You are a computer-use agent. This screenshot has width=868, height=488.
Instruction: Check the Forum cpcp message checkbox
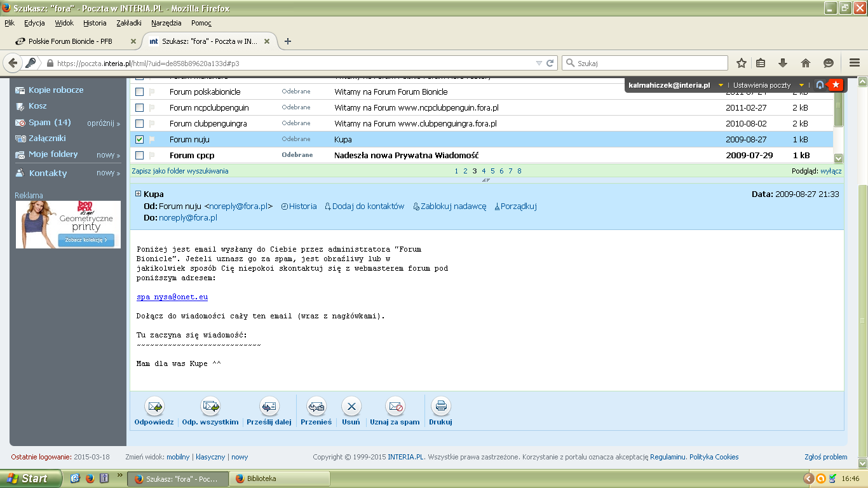140,155
